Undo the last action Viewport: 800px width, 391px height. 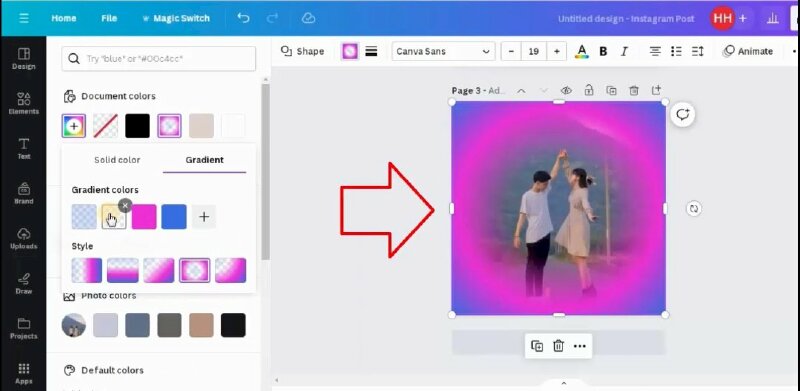coord(243,18)
